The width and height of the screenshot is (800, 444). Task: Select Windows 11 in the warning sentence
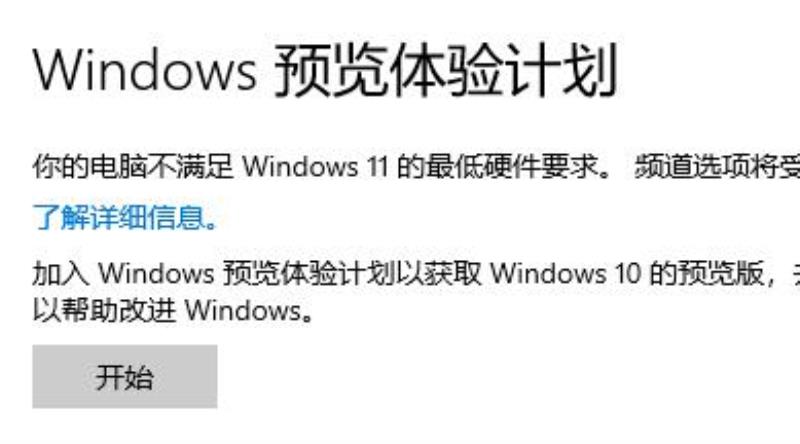click(315, 166)
